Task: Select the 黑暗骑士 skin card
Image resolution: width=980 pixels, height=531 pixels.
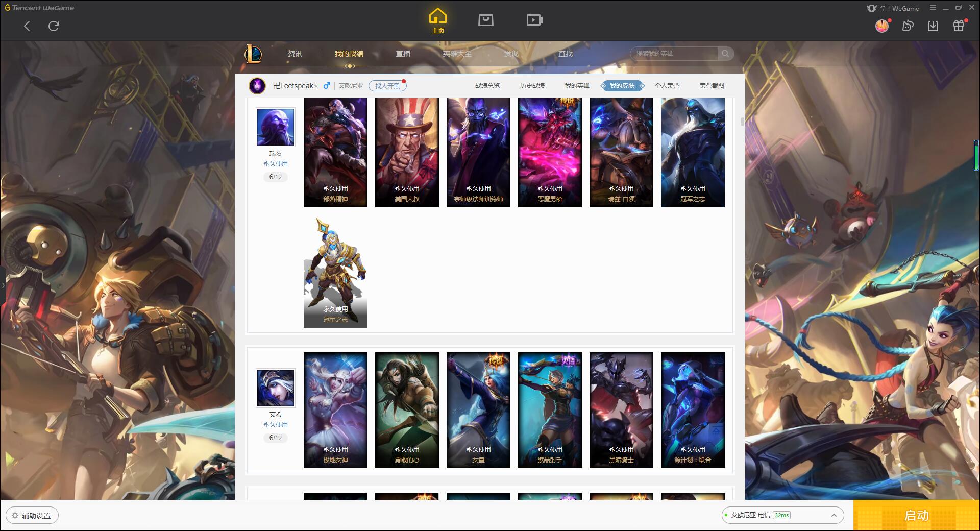Action: (x=621, y=410)
